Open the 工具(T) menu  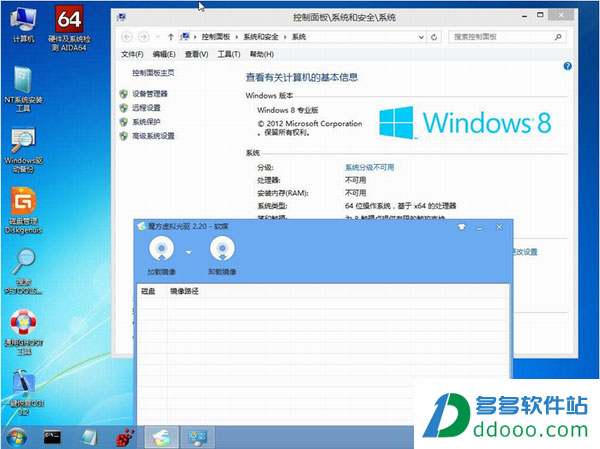(x=229, y=54)
